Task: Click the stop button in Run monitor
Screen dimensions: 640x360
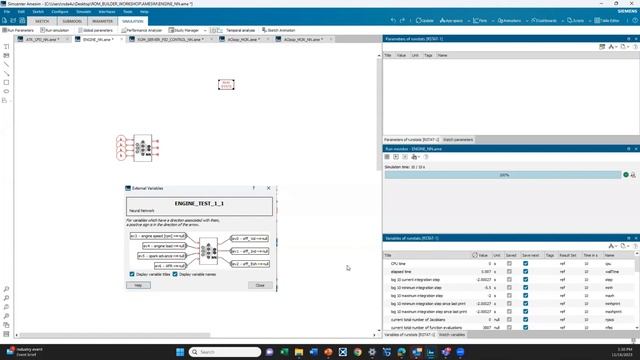Action: coord(387,157)
